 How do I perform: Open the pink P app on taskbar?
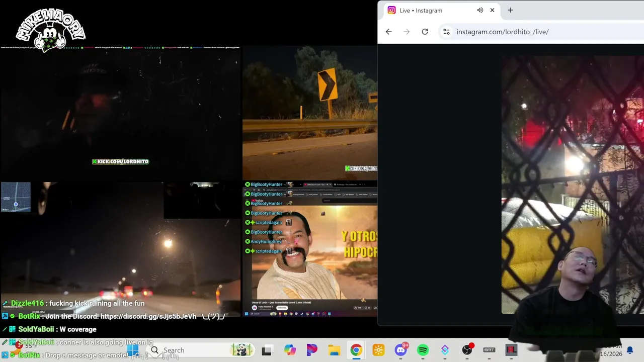pyautogui.click(x=312, y=350)
